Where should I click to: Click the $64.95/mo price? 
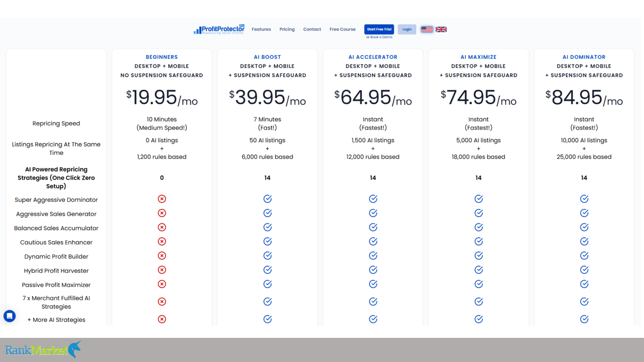(373, 98)
